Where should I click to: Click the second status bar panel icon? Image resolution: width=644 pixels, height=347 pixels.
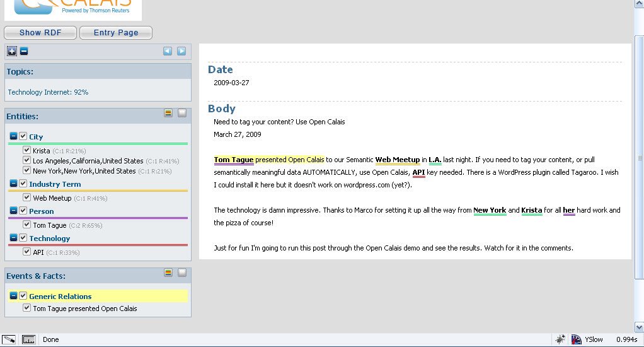(x=28, y=339)
